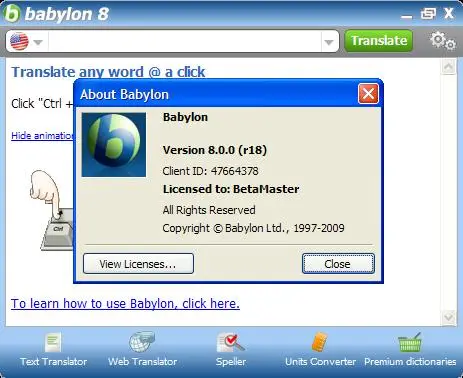The width and height of the screenshot is (463, 378).
Task: Open settings via the gears icon
Action: click(443, 41)
